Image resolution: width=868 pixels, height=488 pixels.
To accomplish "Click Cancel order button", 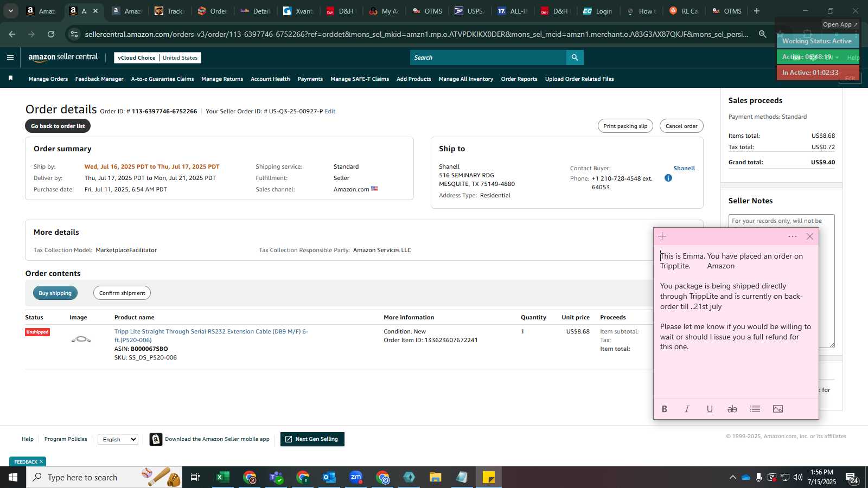I will click(x=681, y=126).
